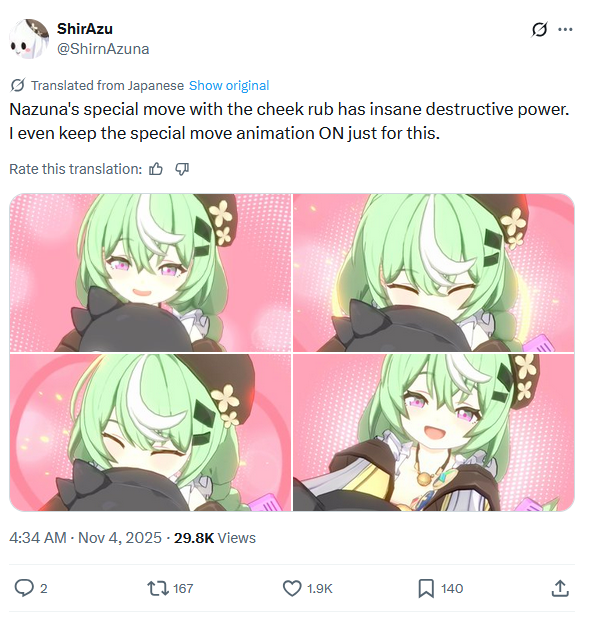
Task: Open the three-dot more options menu
Action: click(565, 29)
